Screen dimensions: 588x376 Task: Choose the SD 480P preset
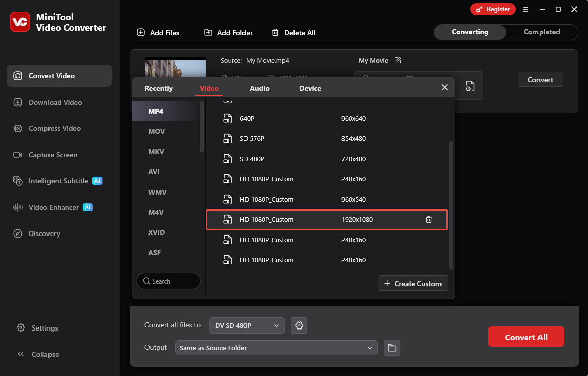click(x=326, y=159)
